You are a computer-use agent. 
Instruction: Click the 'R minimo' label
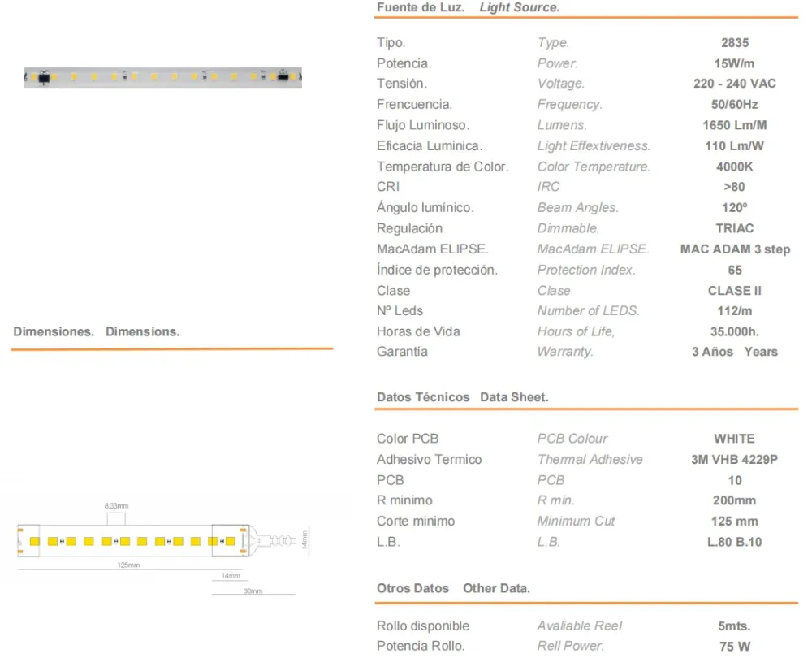coord(404,500)
